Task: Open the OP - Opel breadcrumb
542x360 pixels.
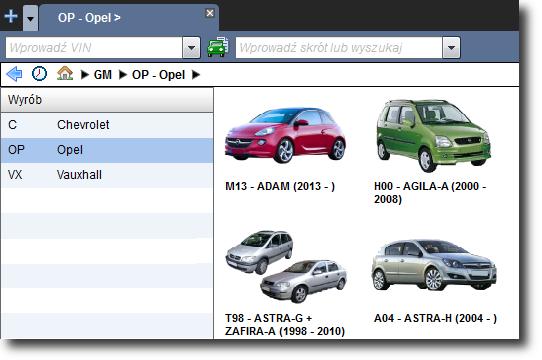Action: pos(158,75)
